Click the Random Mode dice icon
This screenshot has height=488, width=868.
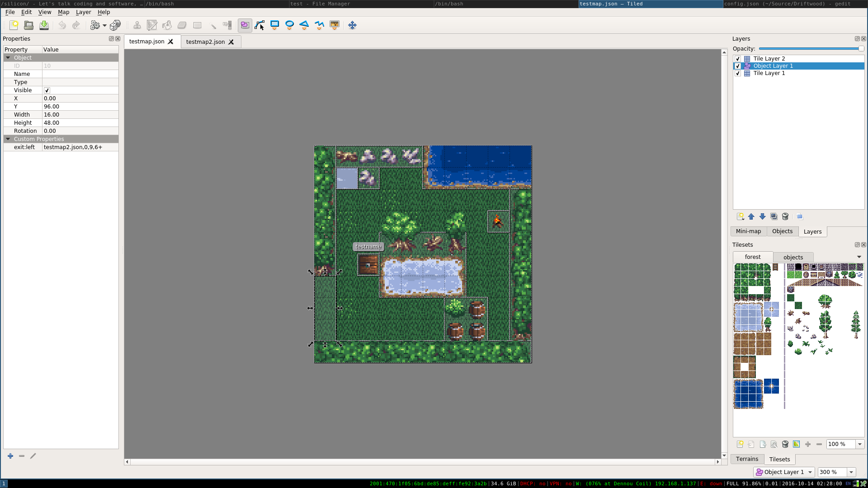[x=115, y=25]
